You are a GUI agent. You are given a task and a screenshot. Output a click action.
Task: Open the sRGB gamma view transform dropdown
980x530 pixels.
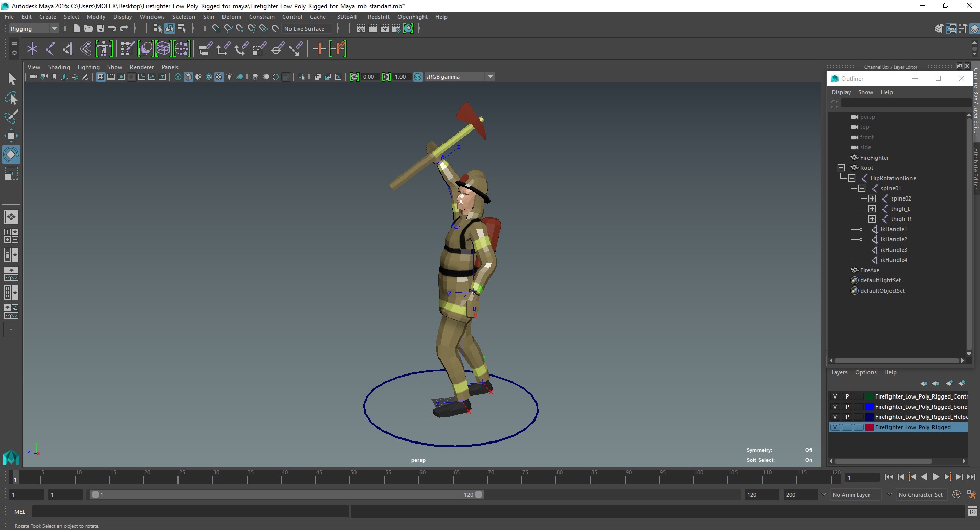pos(459,77)
